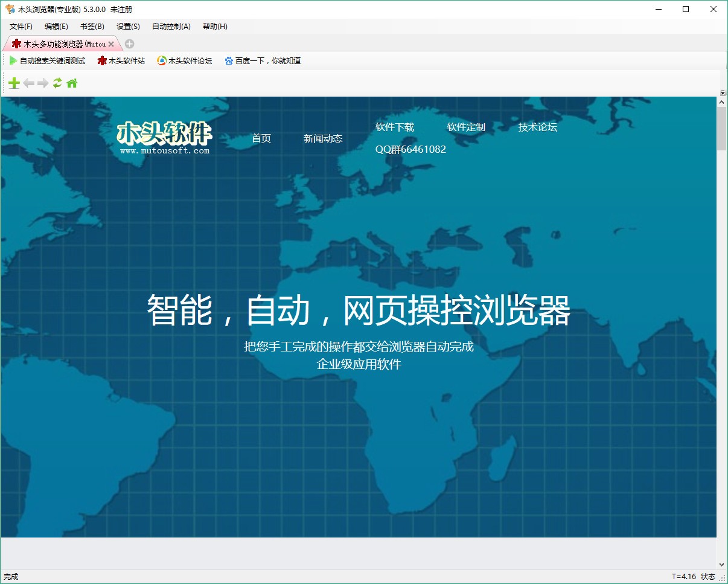The image size is (728, 584).
Task: Click the vertical scrollbar thumb
Action: point(721,129)
